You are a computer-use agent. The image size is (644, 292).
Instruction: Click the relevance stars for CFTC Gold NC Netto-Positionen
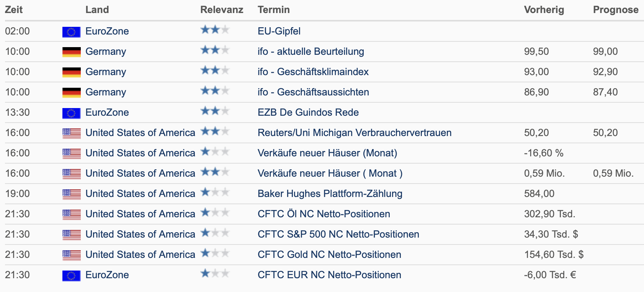[215, 253]
